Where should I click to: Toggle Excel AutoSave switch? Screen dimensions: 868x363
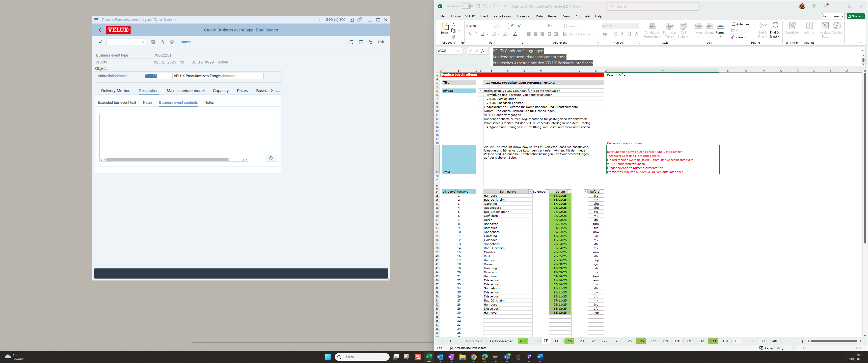[x=466, y=6]
